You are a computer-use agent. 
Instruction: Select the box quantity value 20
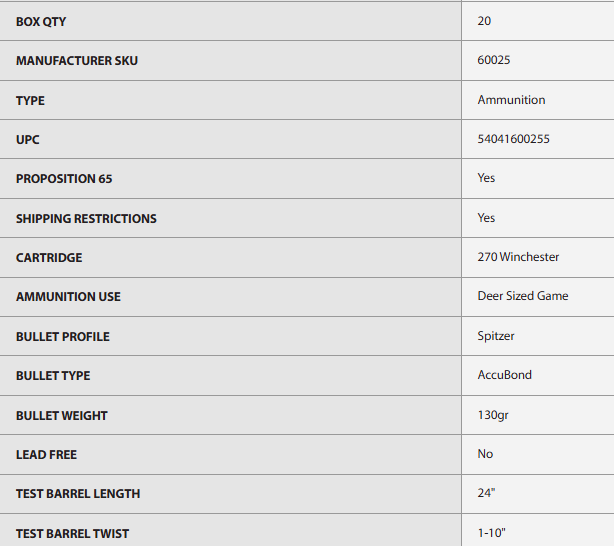[x=484, y=21]
